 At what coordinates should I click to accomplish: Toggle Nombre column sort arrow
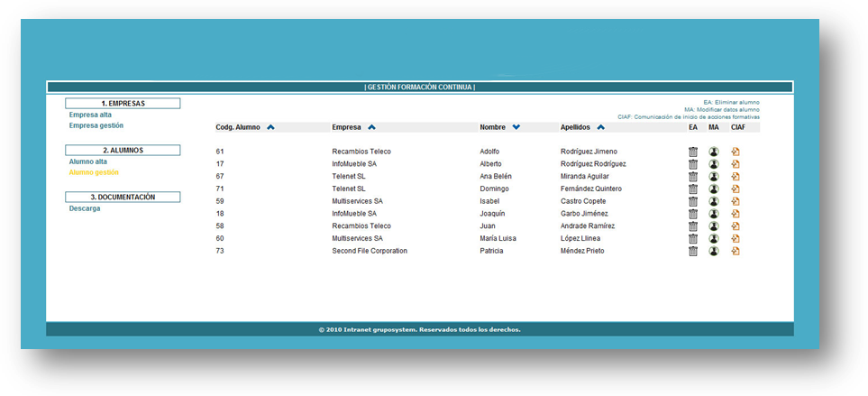coord(516,127)
